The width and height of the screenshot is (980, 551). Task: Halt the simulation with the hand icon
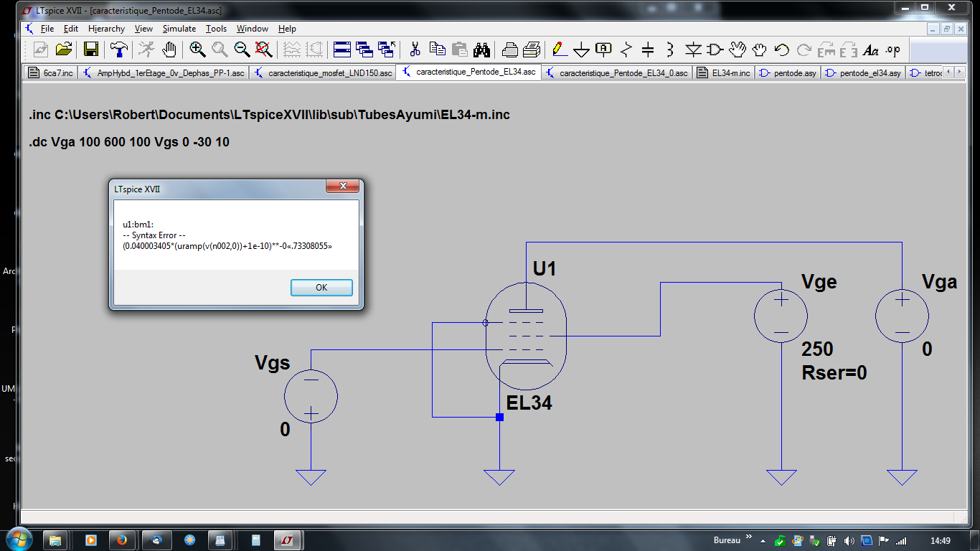click(x=169, y=50)
